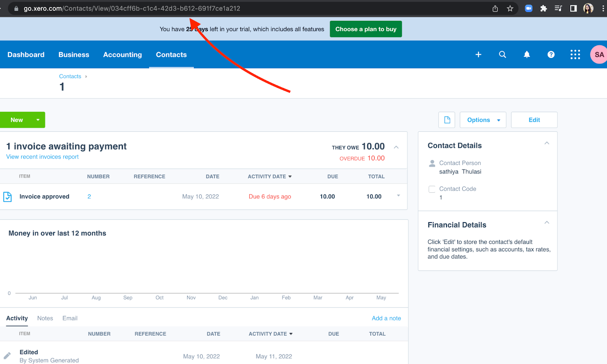Screen dimensions: 607x364
Task: Open the Xero app launcher grid
Action: [575, 55]
